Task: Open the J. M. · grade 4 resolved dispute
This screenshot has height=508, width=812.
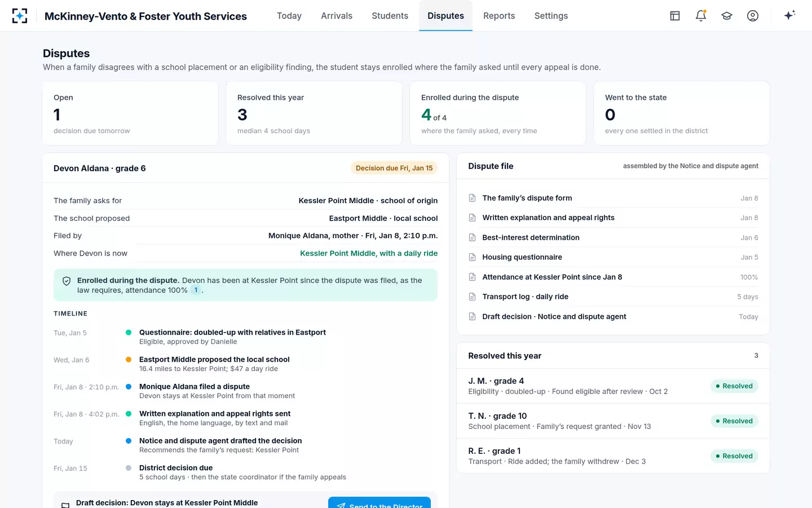Action: click(613, 386)
